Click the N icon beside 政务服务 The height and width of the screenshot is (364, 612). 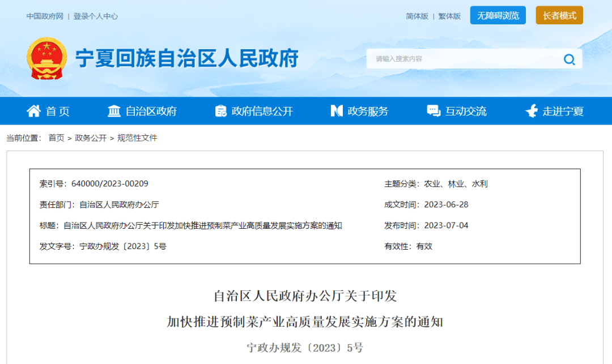click(x=337, y=111)
